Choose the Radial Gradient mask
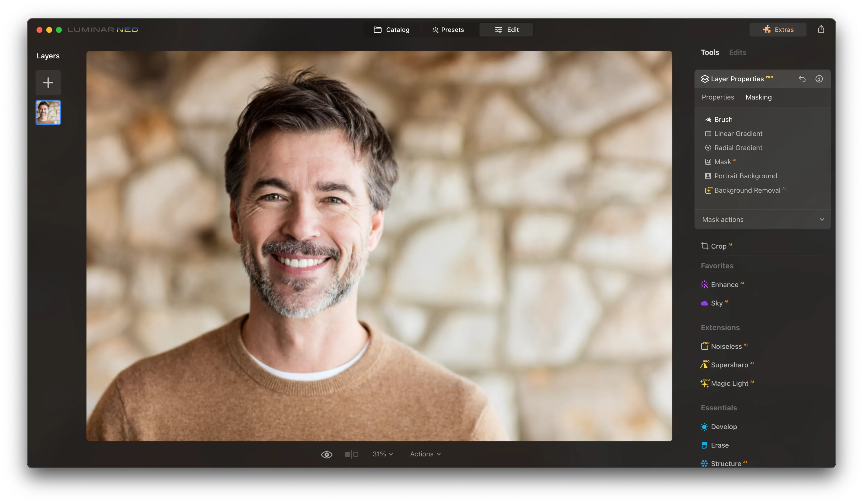The width and height of the screenshot is (863, 504). tap(738, 148)
